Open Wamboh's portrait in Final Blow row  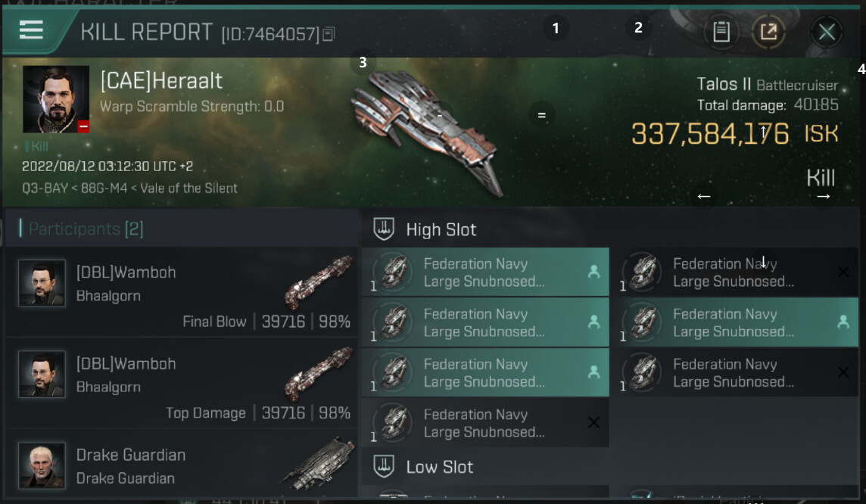point(42,283)
